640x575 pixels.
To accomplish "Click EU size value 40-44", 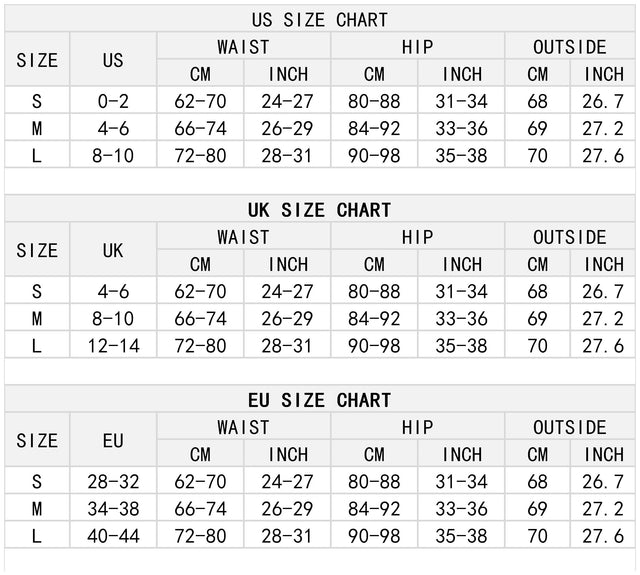I will (113, 535).
